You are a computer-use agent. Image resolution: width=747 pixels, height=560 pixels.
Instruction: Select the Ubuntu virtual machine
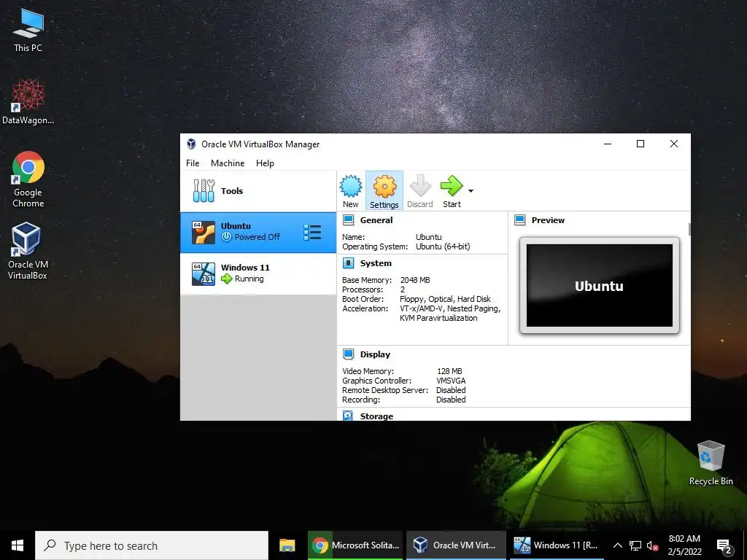click(258, 233)
